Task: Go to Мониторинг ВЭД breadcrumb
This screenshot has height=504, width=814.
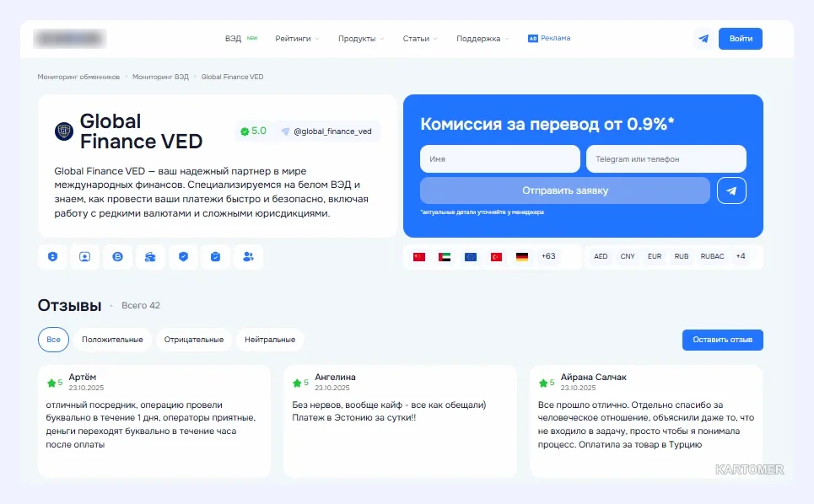Action: 160,77
